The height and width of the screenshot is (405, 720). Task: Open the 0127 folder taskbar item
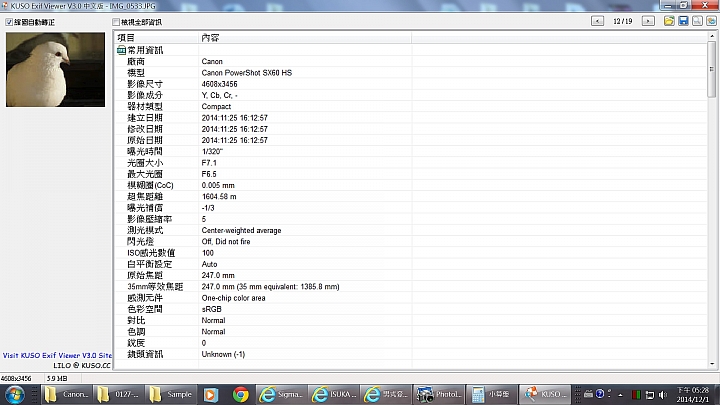[119, 394]
